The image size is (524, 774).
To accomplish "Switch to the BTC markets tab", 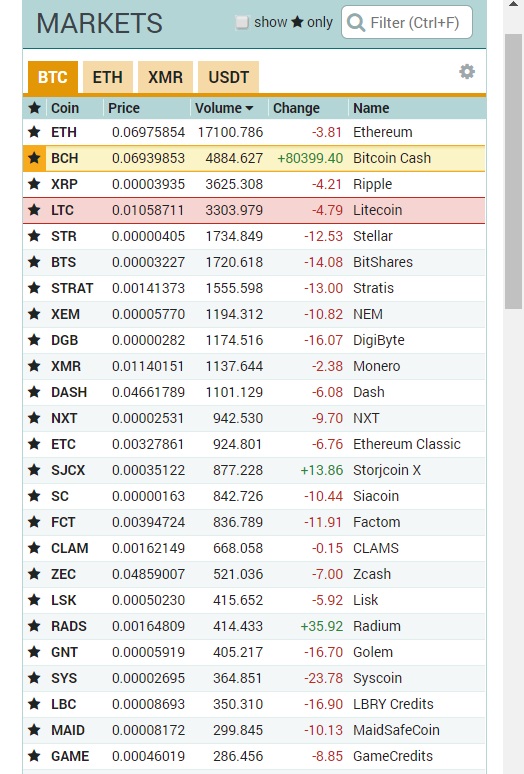I will (x=53, y=77).
